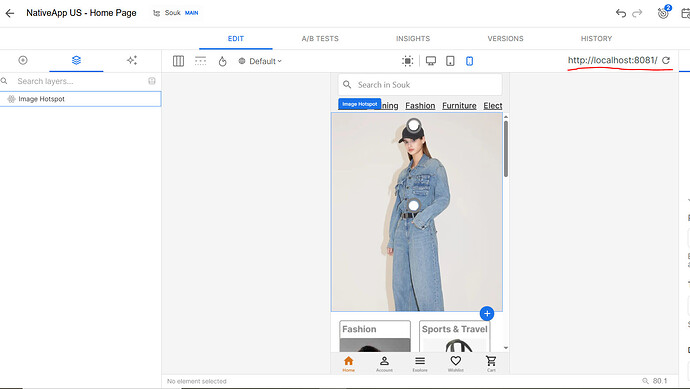690x389 pixels.
Task: Open the AI sparkle panel tab
Action: click(x=132, y=60)
